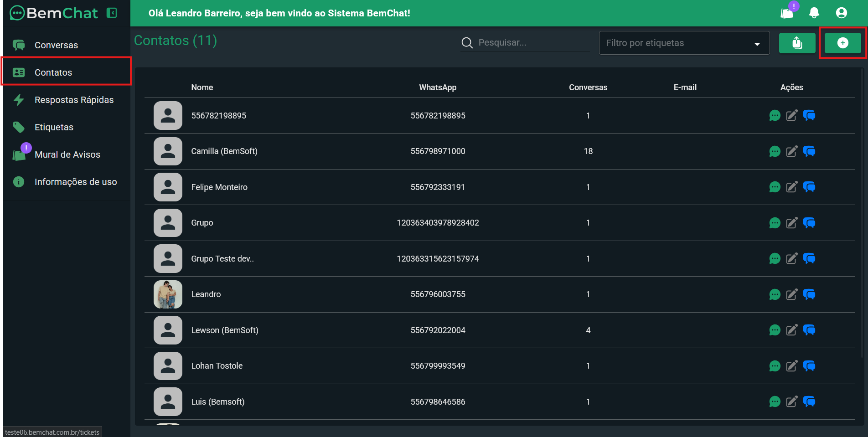Image resolution: width=868 pixels, height=437 pixels.
Task: Start chat with Luis (Bemsoft)
Action: [x=775, y=401]
